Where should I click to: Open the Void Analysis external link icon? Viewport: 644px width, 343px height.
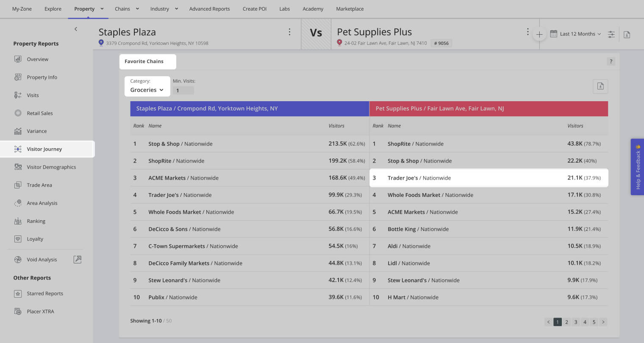click(77, 260)
